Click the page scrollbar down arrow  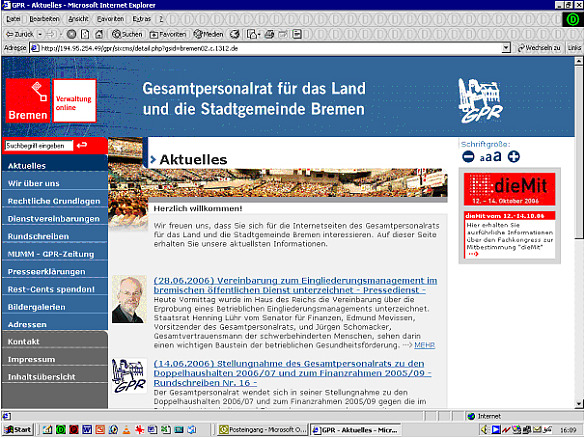tap(579, 404)
